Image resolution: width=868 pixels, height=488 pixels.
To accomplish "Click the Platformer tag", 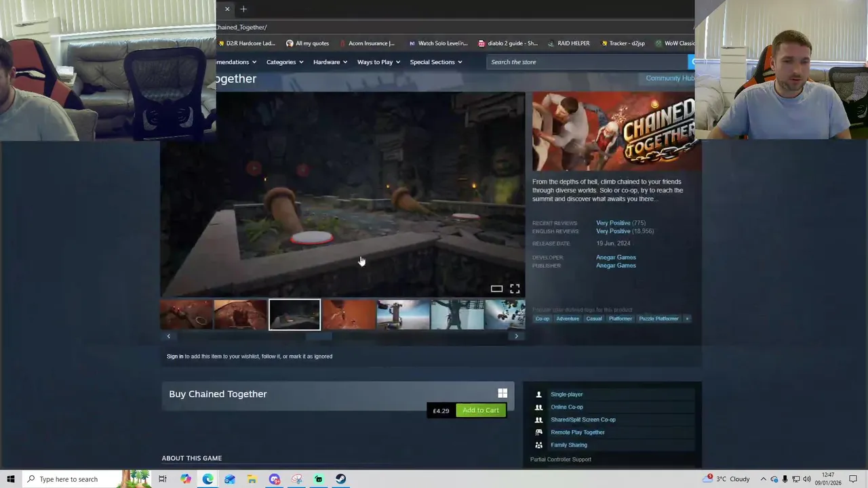I will pyautogui.click(x=620, y=319).
